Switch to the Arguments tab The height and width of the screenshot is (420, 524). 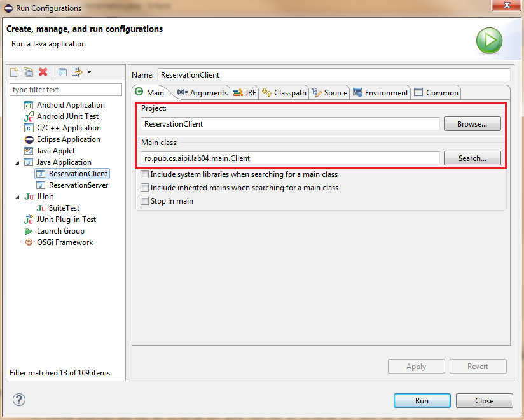202,93
